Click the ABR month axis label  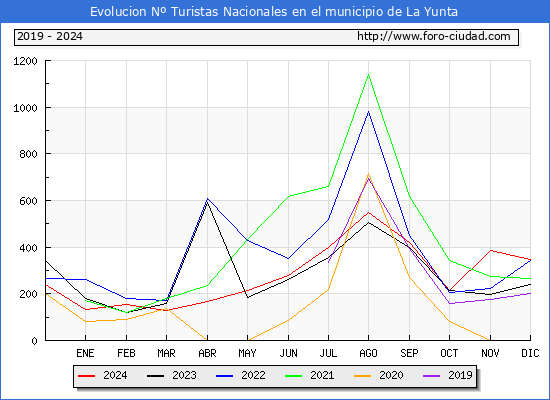[x=207, y=353]
